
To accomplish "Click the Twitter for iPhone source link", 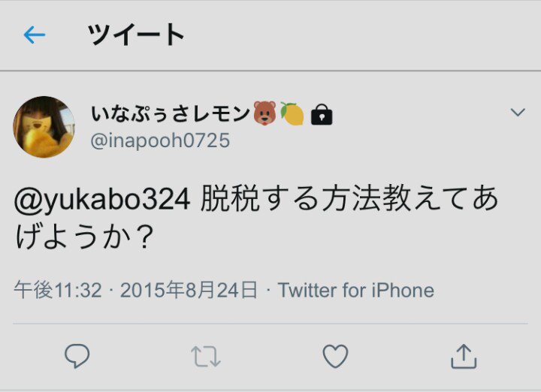I will point(355,291).
